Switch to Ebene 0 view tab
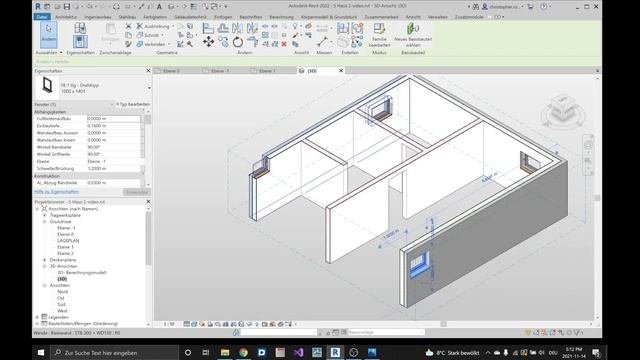640x360 pixels. pos(171,71)
